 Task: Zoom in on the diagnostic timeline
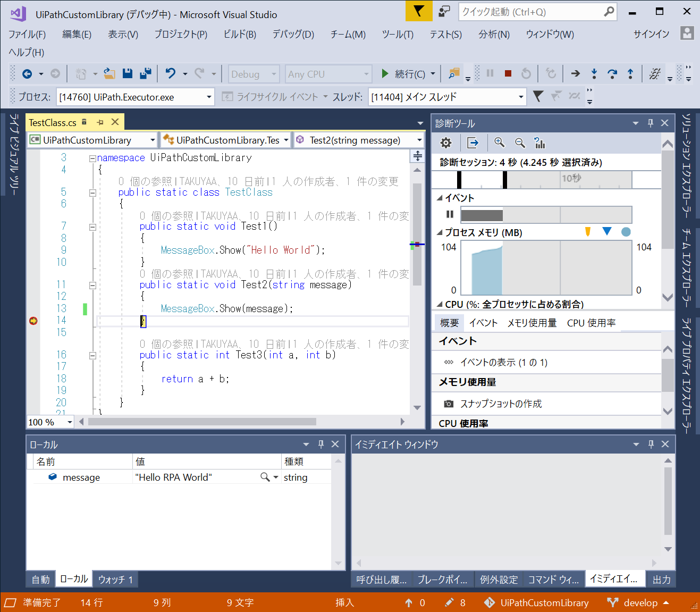499,142
